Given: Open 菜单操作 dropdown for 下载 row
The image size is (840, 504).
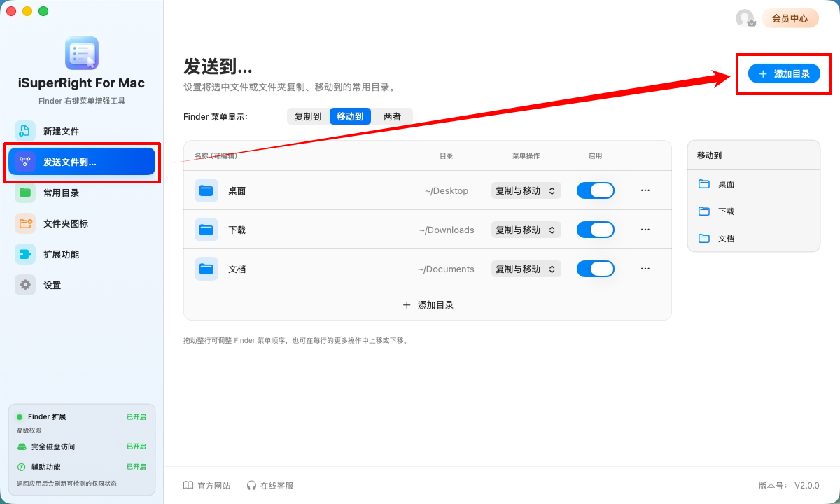Looking at the screenshot, I should coord(526,230).
